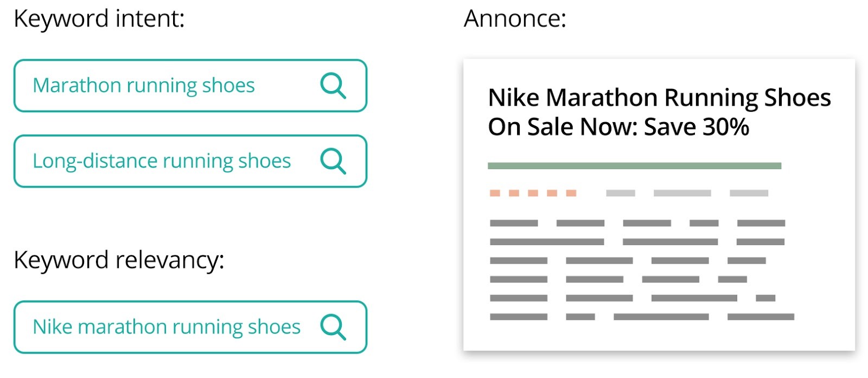Viewport: 868px width, 378px height.
Task: Click the Annonce: heading
Action: click(515, 18)
